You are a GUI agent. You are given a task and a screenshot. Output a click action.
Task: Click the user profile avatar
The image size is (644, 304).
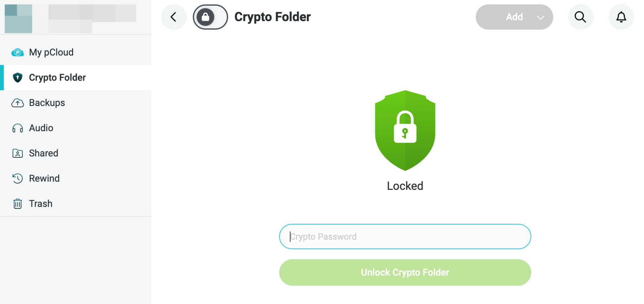coord(18,18)
